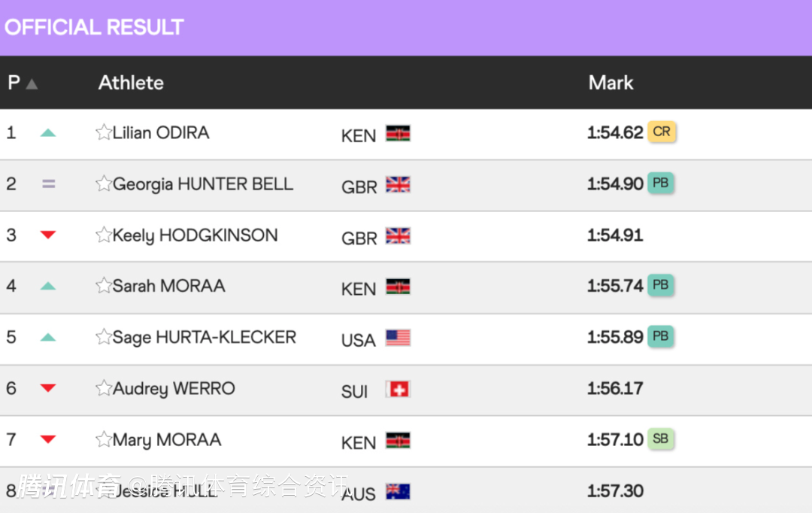Star Keely HODGKINSON as favorite

pos(104,235)
